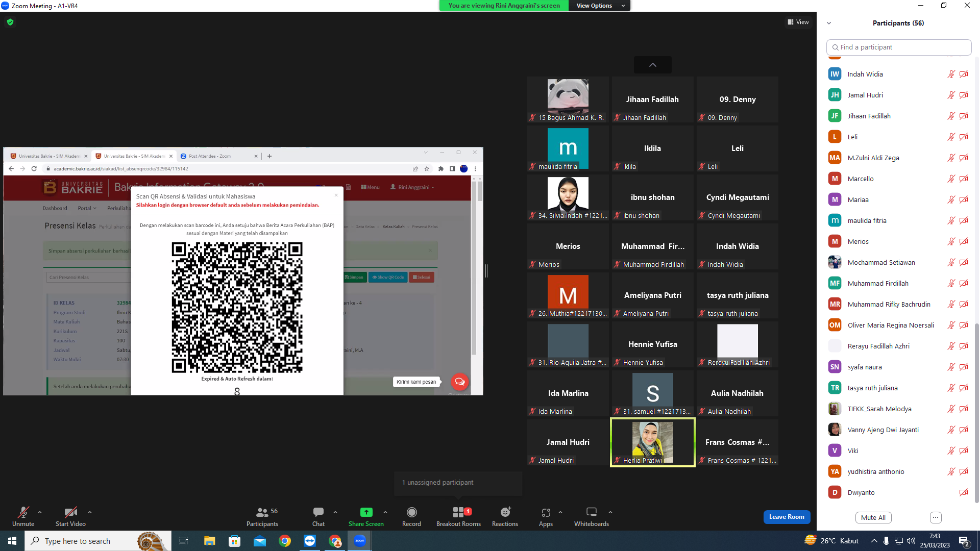The height and width of the screenshot is (551, 980).
Task: Toggle video icon for Dwiyanto in participants list
Action: point(964,492)
